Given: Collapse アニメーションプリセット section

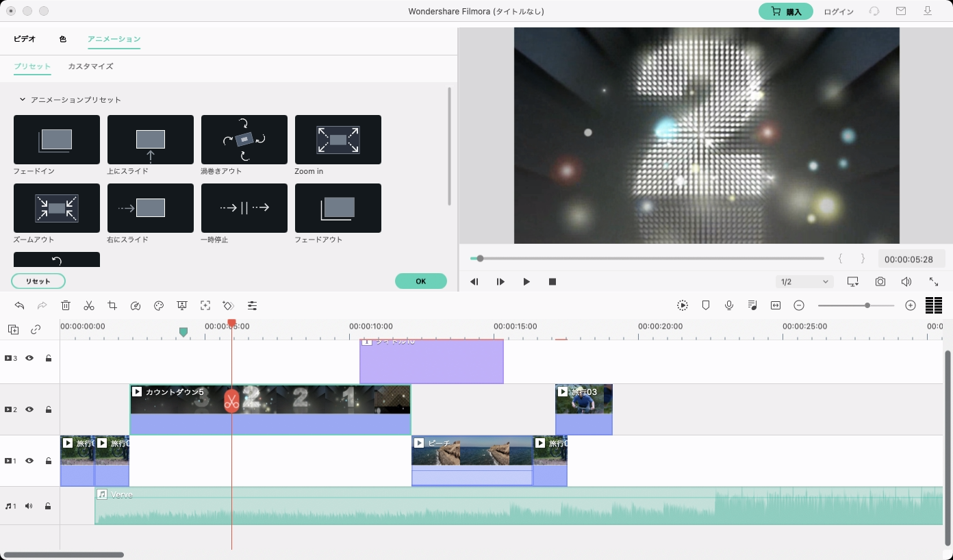Looking at the screenshot, I should pos(22,100).
